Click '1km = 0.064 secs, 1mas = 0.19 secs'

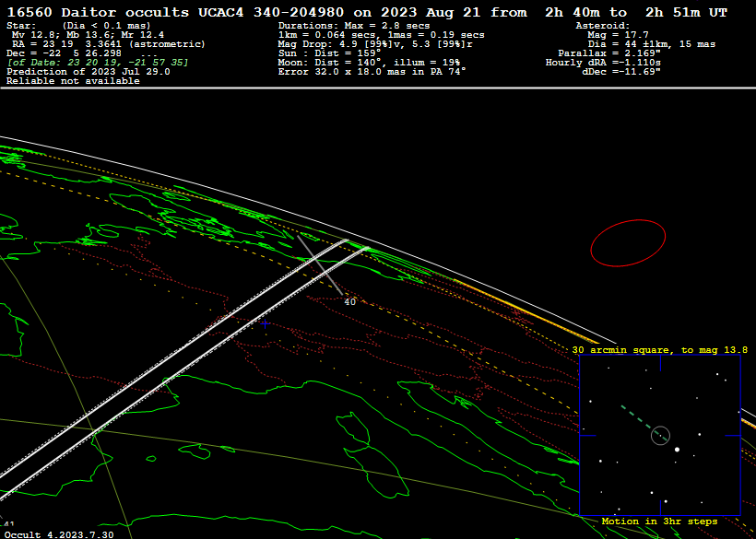click(382, 35)
